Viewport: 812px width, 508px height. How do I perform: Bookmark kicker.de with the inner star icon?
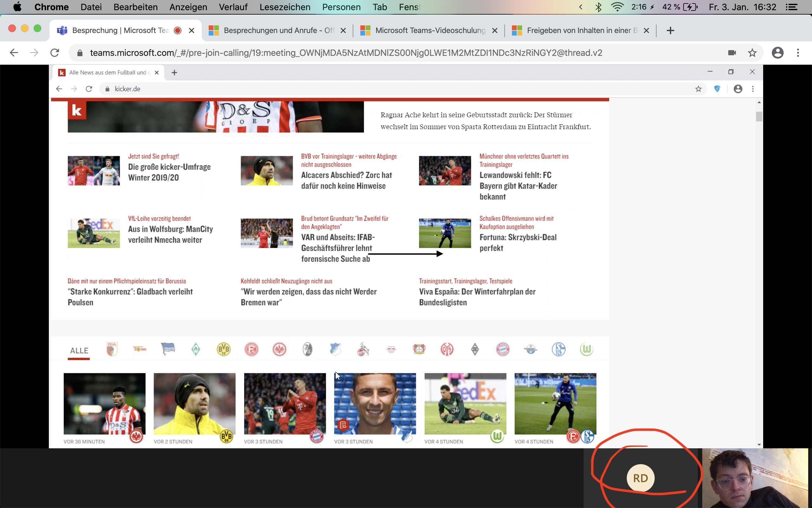point(698,89)
